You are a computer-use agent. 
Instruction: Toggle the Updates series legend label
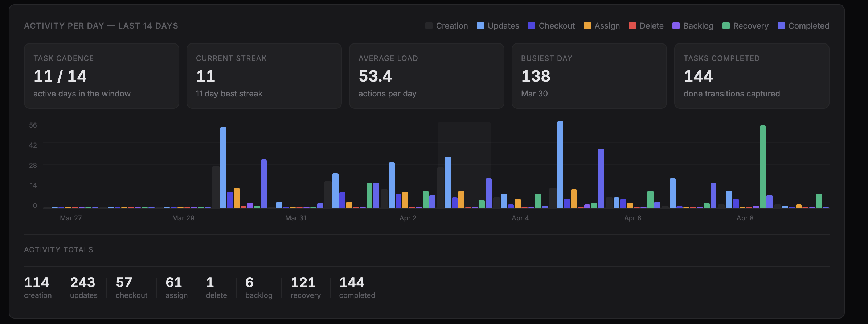[x=503, y=26]
